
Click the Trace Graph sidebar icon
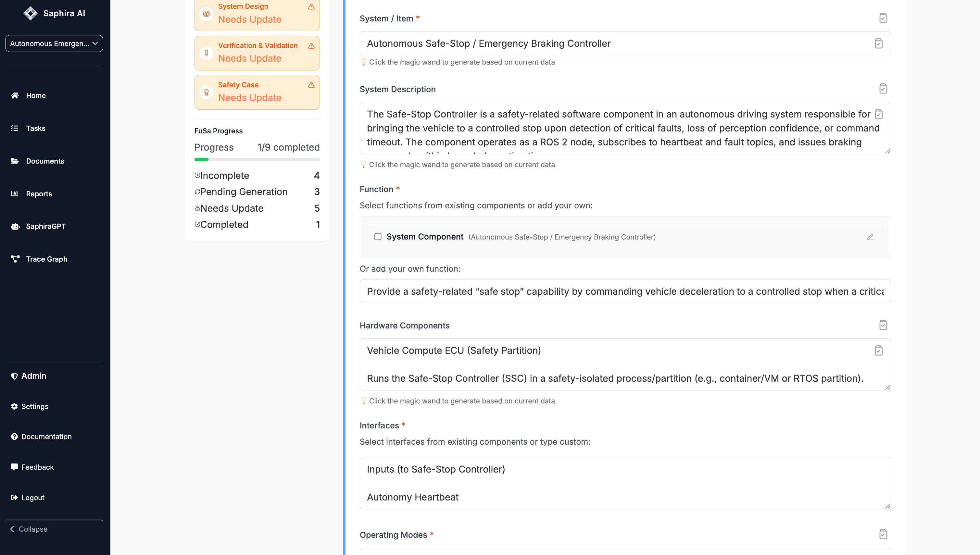tap(15, 259)
